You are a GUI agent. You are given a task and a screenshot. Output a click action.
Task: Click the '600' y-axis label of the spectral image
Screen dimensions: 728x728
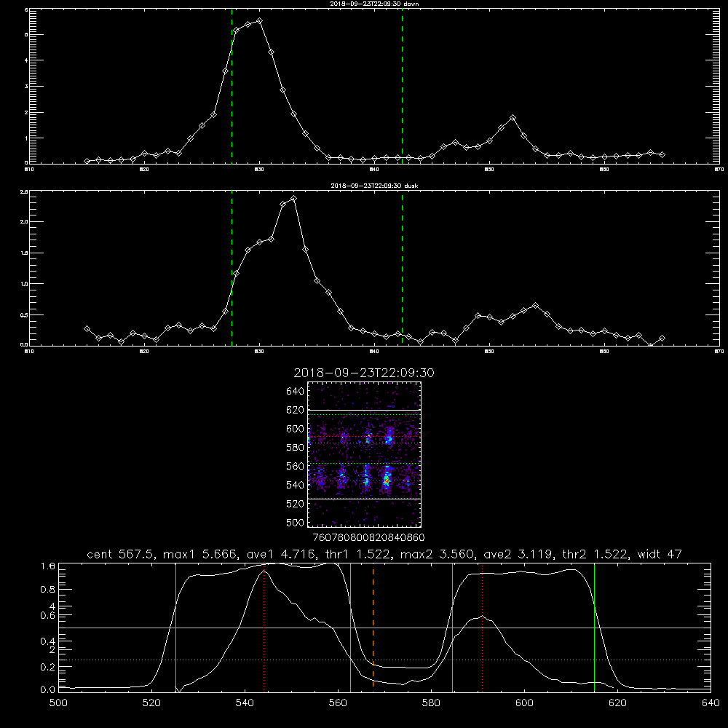296,429
